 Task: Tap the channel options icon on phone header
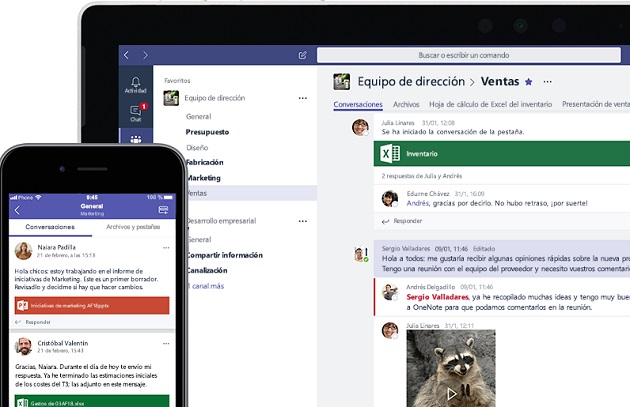[x=163, y=210]
